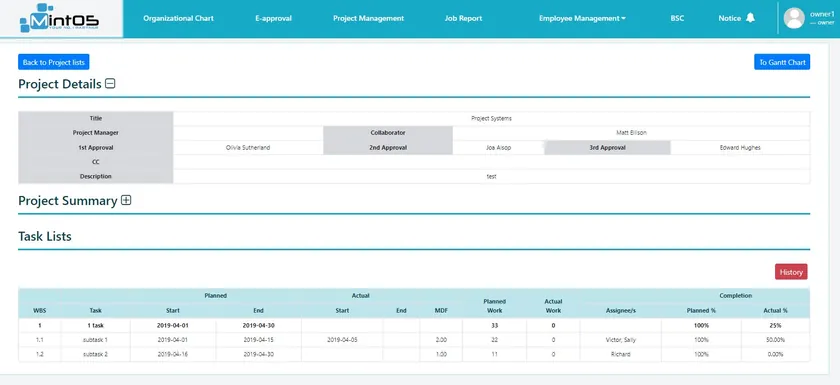Click WBS cell 1.2
This screenshot has height=385, width=840.
(40, 354)
